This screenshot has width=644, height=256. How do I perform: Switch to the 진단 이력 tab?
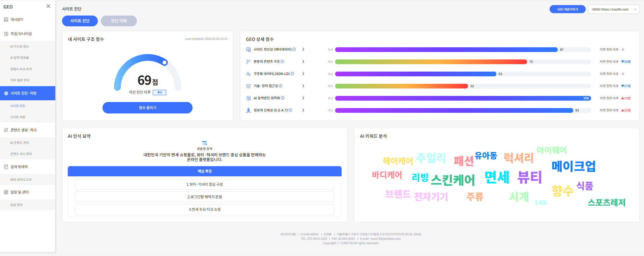pos(119,21)
